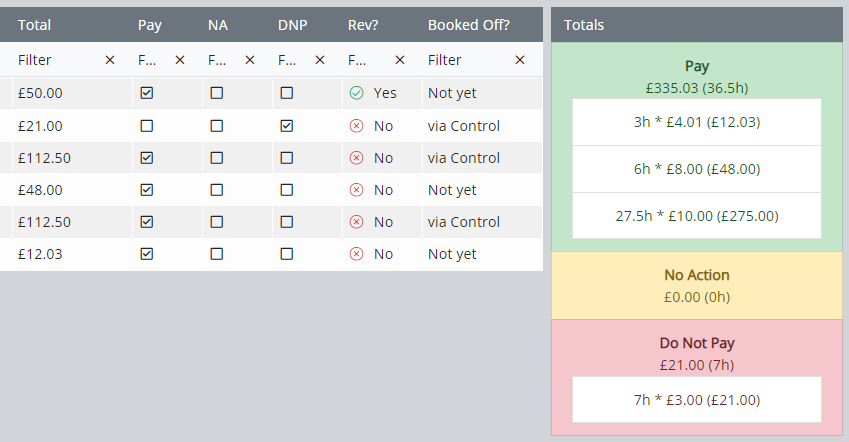Click 'No' review status in £21.00 row
Image resolution: width=849 pixels, height=442 pixels.
coord(383,126)
